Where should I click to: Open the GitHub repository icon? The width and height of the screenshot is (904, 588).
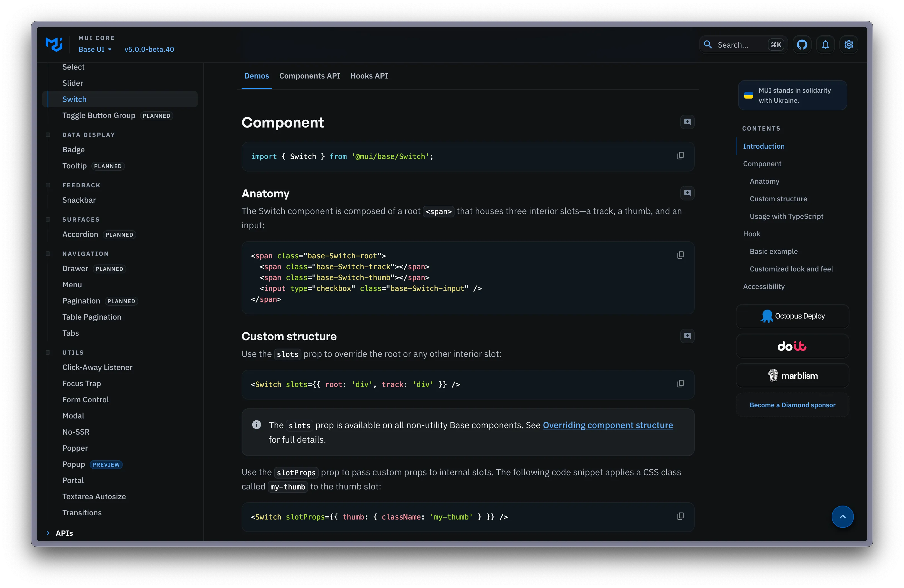(802, 45)
